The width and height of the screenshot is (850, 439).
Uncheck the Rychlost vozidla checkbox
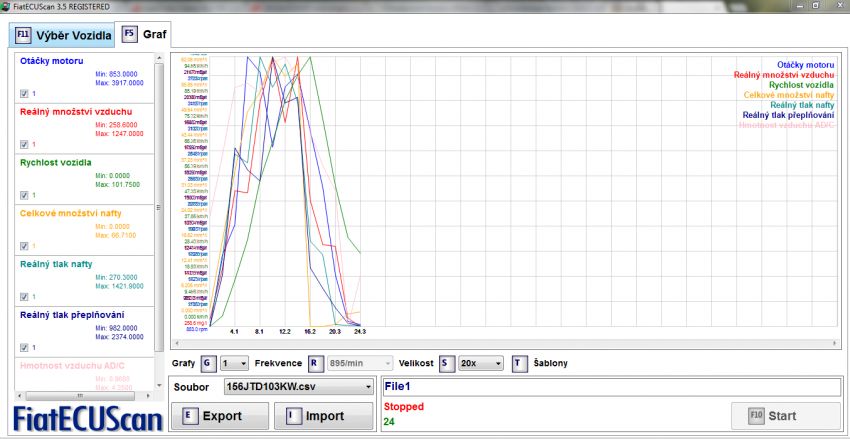point(24,195)
